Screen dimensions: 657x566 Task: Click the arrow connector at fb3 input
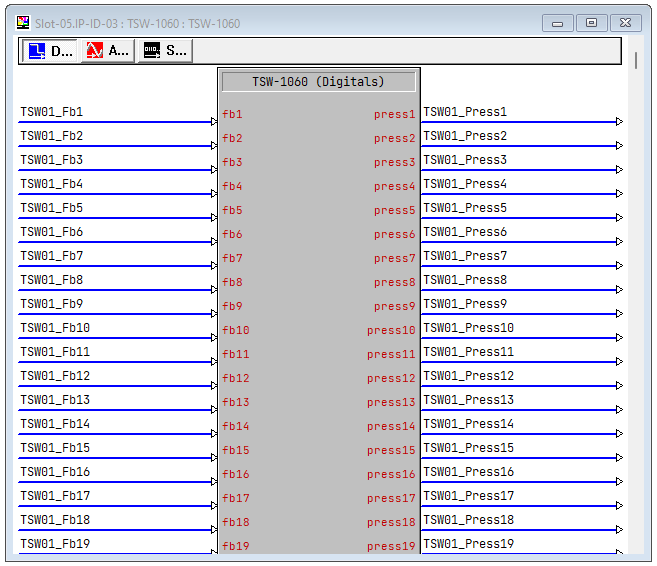coord(214,170)
